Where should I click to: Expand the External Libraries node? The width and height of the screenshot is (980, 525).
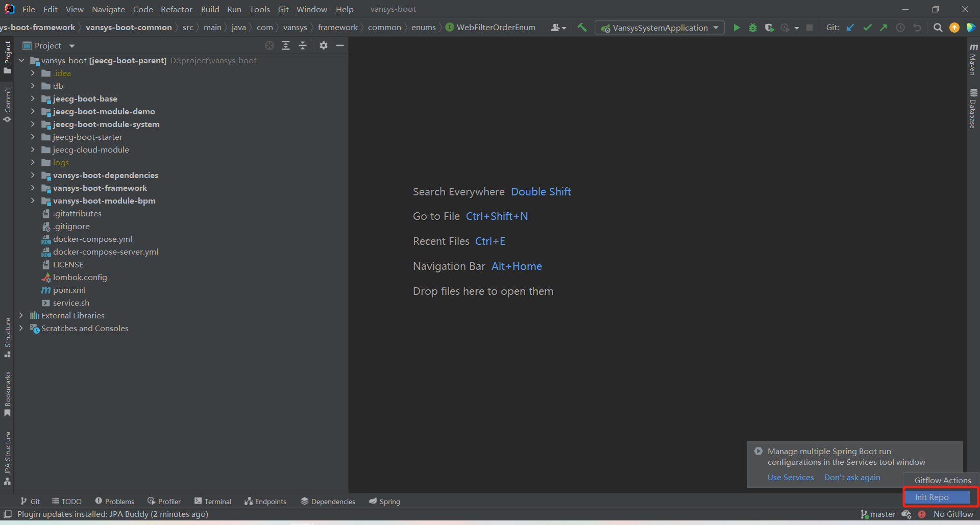[x=21, y=315]
